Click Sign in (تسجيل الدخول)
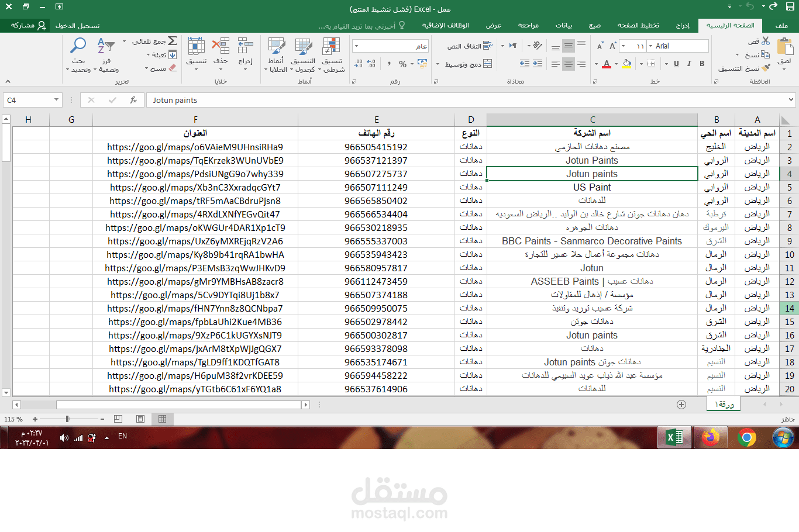The image size is (799, 532). (x=78, y=26)
